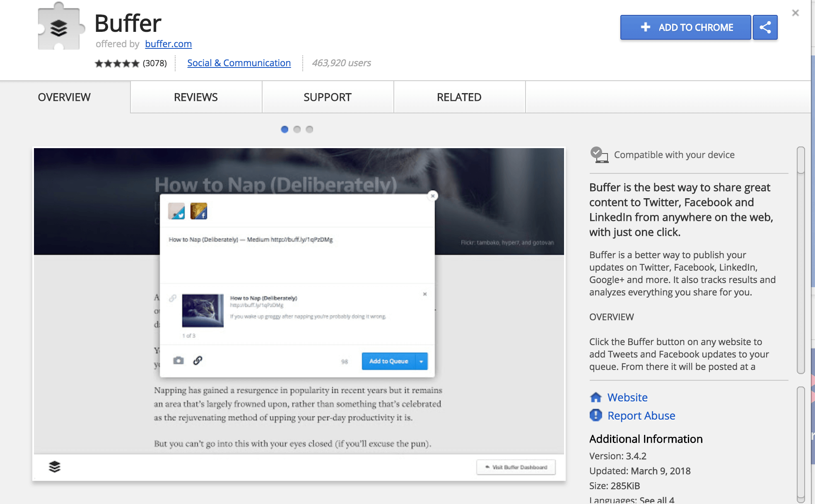Click the link chain icon in composer
The height and width of the screenshot is (504, 815).
tap(198, 360)
